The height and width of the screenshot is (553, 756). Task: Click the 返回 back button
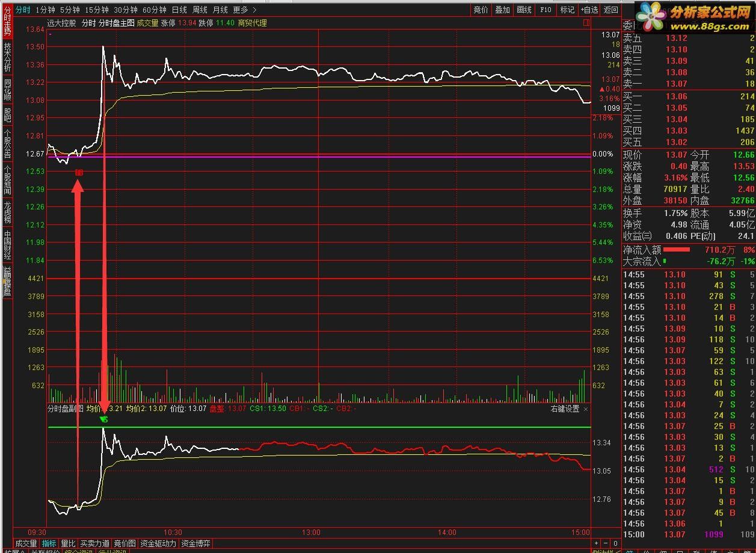[610, 10]
